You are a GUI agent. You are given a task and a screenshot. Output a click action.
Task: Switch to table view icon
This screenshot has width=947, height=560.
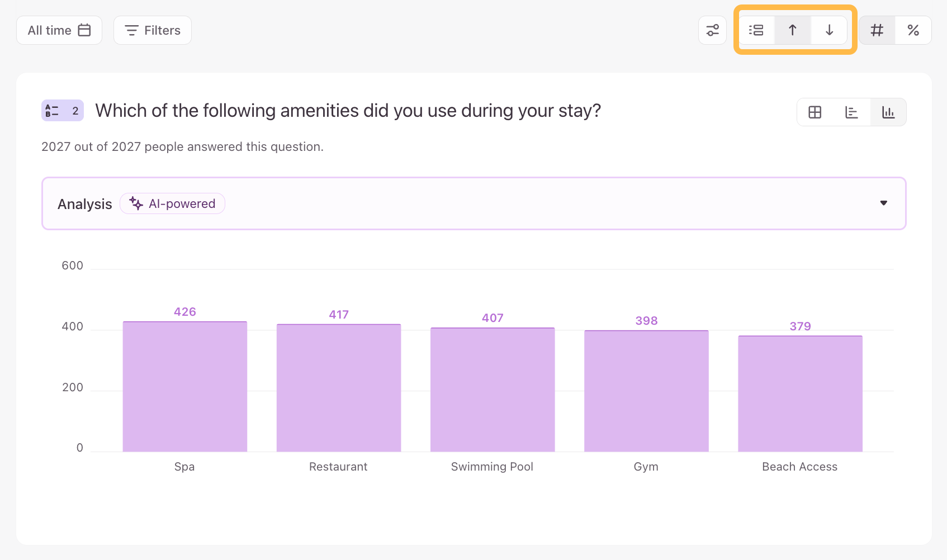[x=815, y=112]
